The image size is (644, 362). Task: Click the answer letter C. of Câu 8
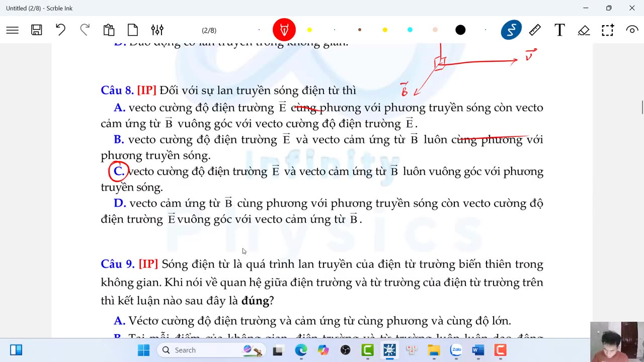pyautogui.click(x=119, y=171)
